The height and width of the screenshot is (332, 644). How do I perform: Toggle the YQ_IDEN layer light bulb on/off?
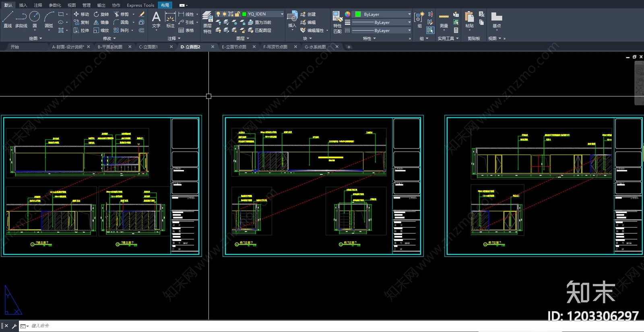[218, 14]
